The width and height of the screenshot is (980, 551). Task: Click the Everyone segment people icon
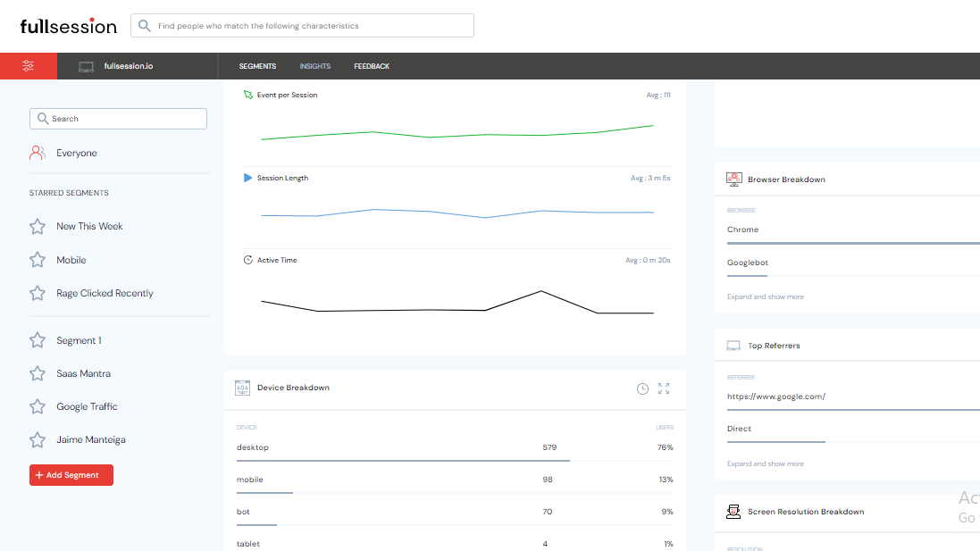[x=37, y=152]
